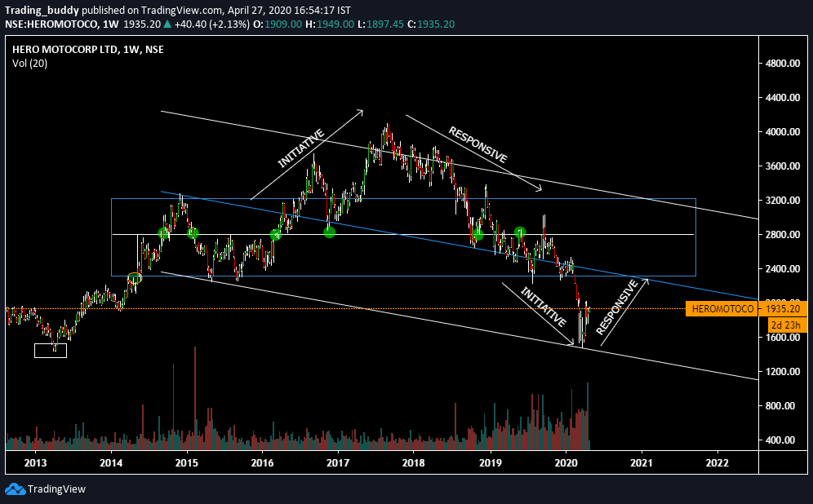This screenshot has width=813, height=504.
Task: Click the open value 1909.00
Action: (x=283, y=24)
